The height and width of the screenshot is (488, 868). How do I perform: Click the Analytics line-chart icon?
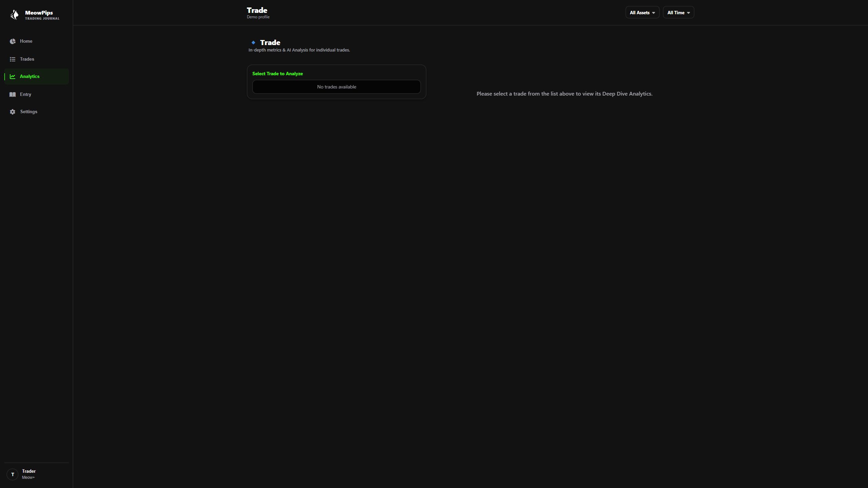click(13, 77)
